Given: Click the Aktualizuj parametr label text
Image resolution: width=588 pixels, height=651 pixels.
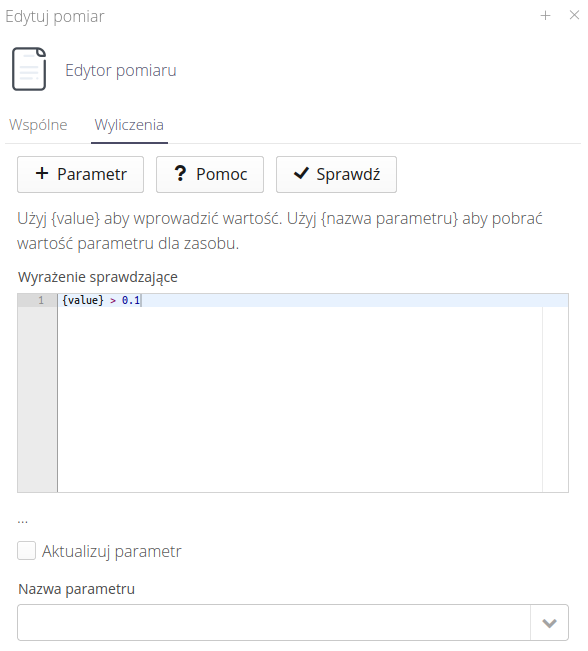Looking at the screenshot, I should (x=112, y=551).
